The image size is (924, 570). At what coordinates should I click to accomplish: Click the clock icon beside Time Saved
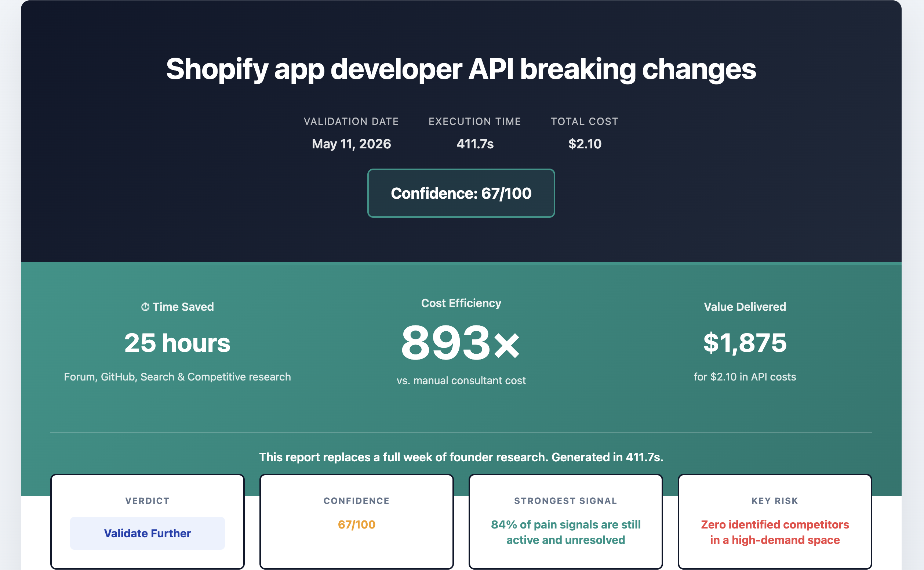145,307
